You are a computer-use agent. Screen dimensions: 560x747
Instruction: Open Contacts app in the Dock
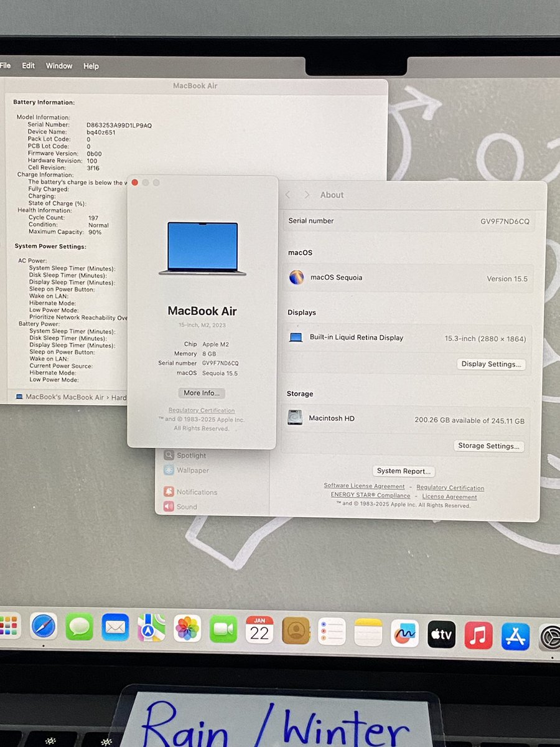tap(296, 630)
